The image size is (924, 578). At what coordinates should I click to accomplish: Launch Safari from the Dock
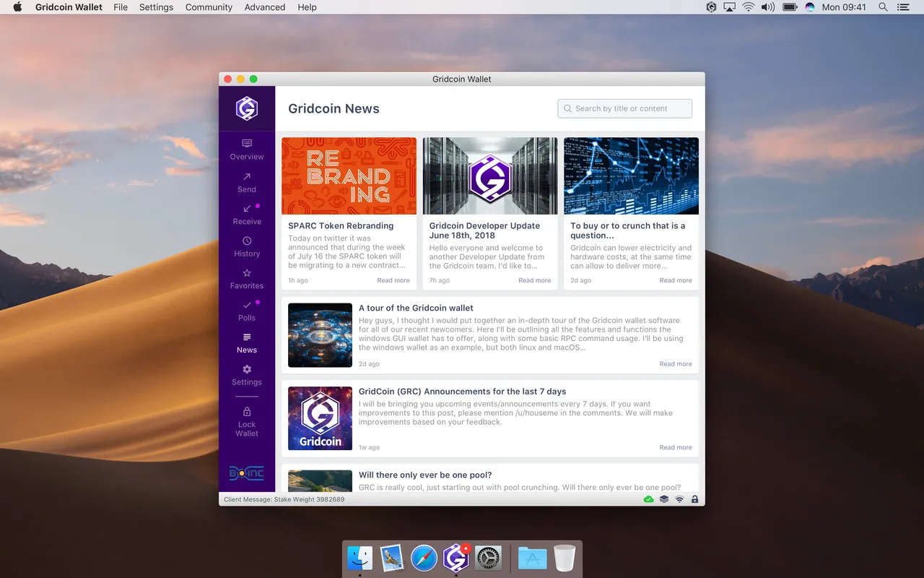coord(424,558)
